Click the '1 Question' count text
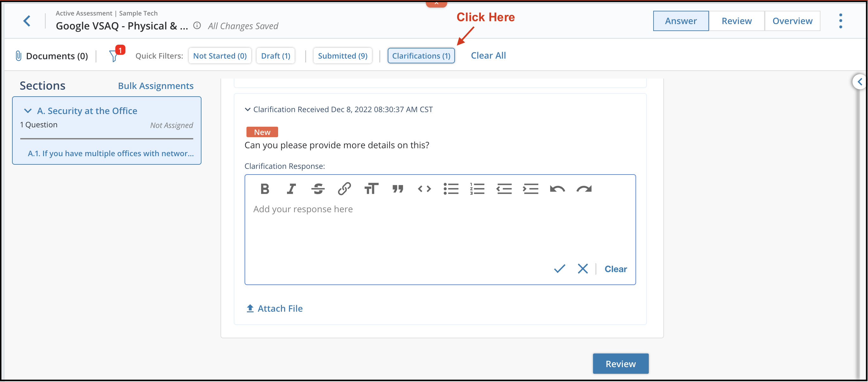 tap(39, 124)
